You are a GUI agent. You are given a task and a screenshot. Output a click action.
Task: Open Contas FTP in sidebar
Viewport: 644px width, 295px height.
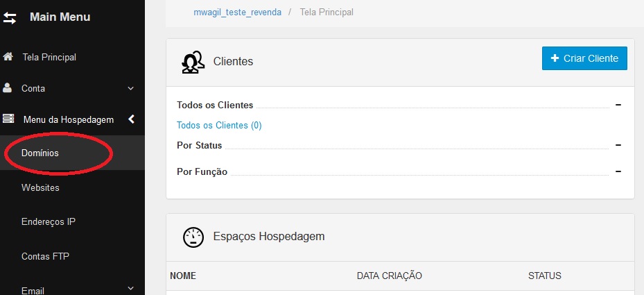pyautogui.click(x=45, y=256)
